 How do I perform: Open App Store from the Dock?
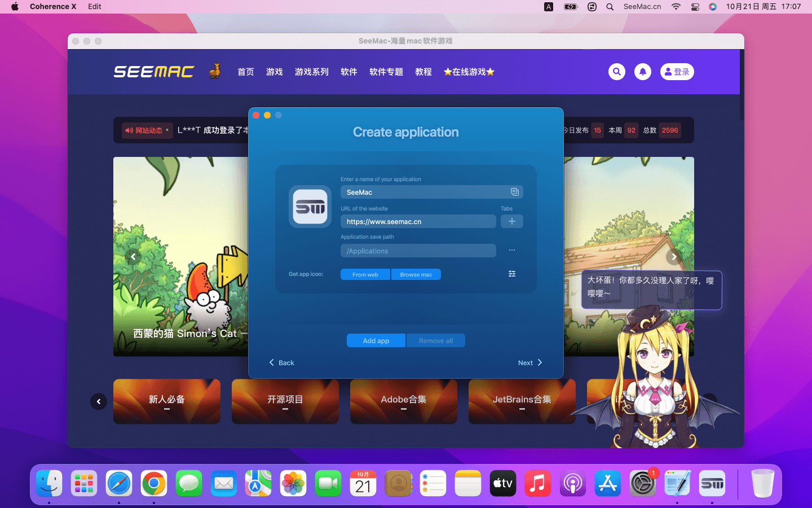click(x=608, y=484)
